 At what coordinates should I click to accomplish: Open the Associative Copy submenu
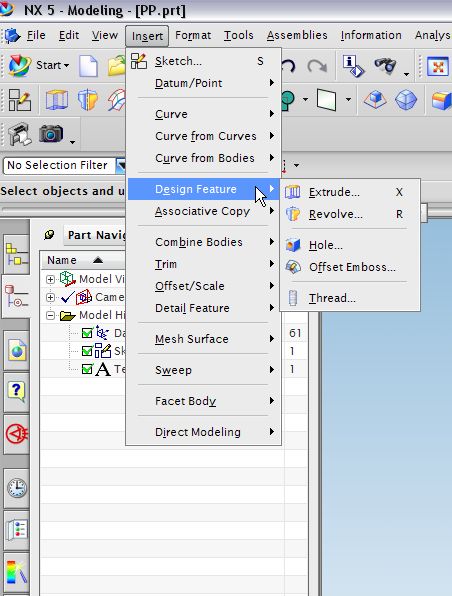coord(203,211)
